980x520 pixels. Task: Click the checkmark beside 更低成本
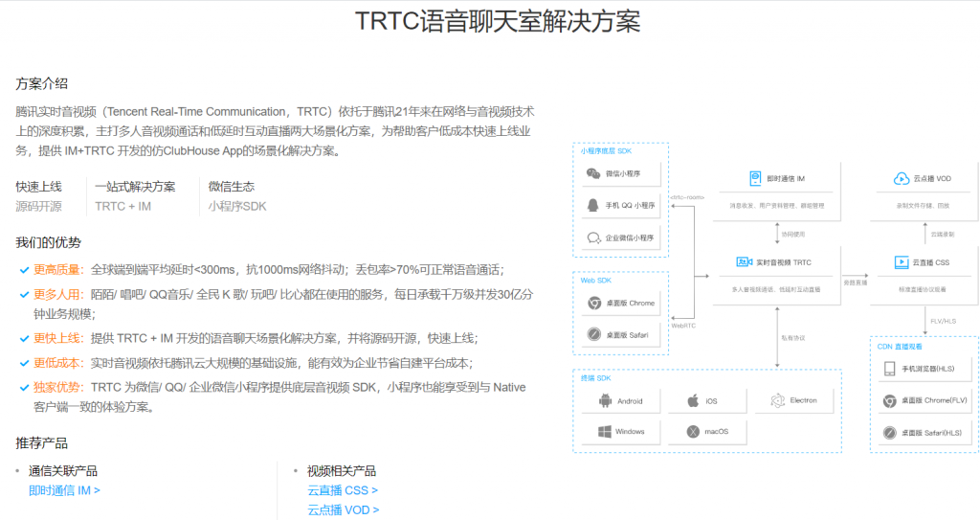click(x=24, y=363)
